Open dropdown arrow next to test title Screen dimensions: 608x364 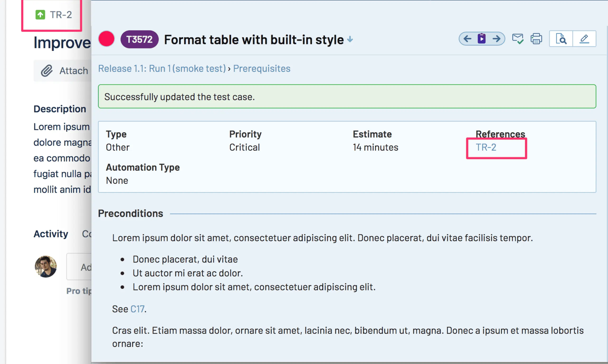350,39
